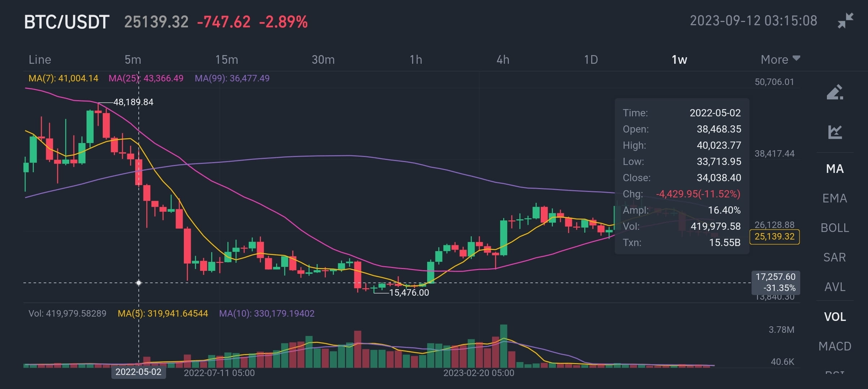Click the MA label in the right sidebar
The height and width of the screenshot is (389, 868).
click(x=834, y=169)
